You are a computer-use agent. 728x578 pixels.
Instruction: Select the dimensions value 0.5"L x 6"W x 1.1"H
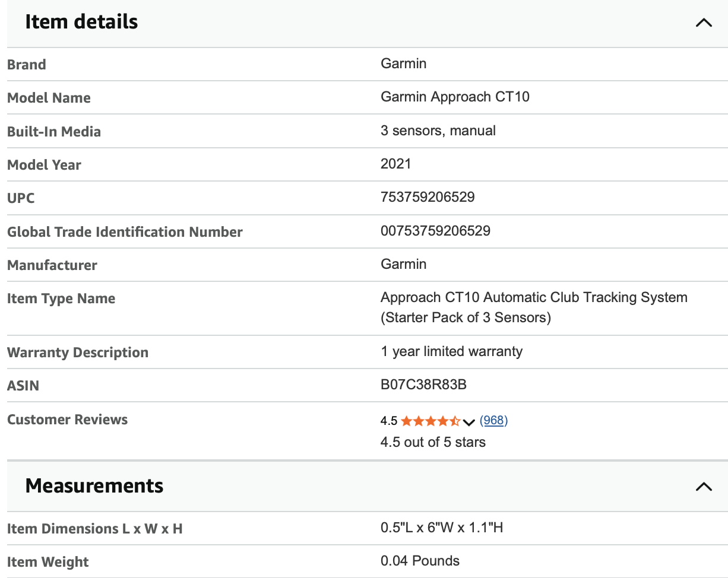click(442, 527)
